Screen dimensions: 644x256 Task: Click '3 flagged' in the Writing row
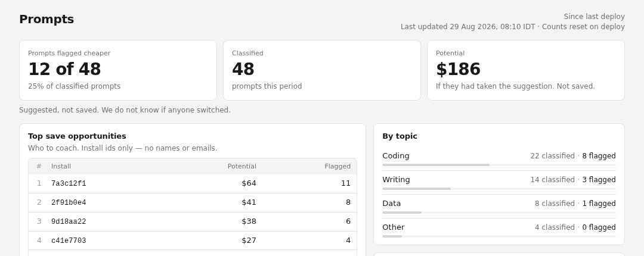coord(599,180)
